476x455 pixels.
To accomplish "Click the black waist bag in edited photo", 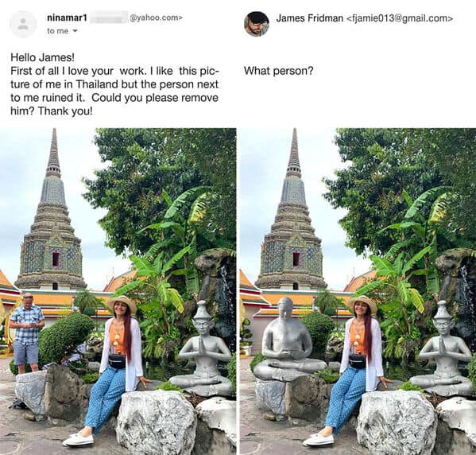I will (x=357, y=361).
